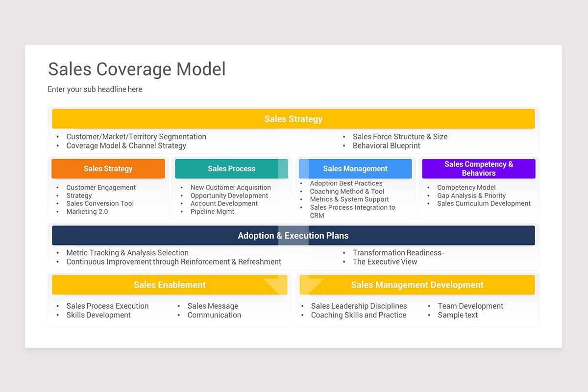Select the Coverage Model & Channel Strategy item
Image resolution: width=588 pixels, height=392 pixels.
(x=126, y=146)
